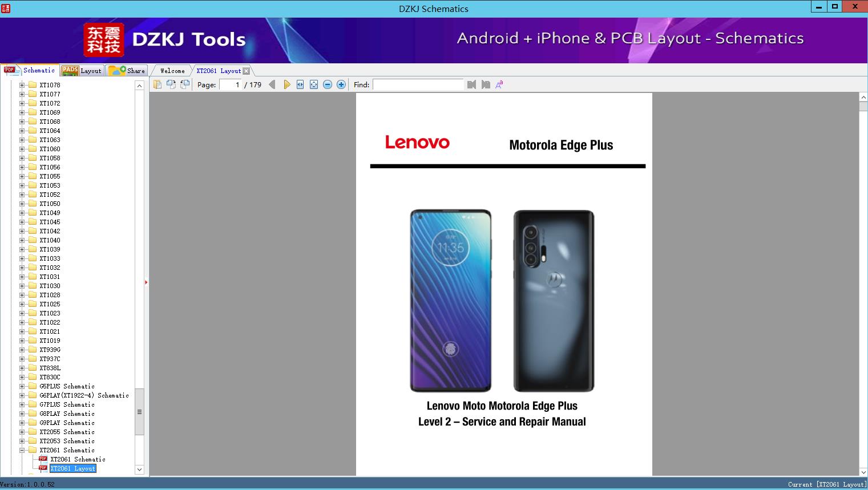Click the app icon in title bar
The height and width of the screenshot is (490, 868).
[6, 8]
